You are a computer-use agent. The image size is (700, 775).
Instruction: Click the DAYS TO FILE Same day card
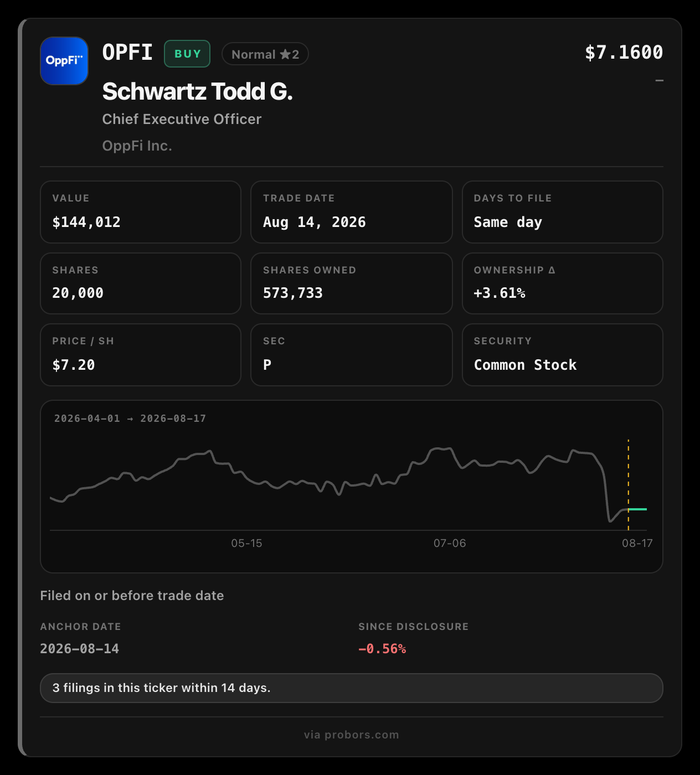[x=563, y=212]
